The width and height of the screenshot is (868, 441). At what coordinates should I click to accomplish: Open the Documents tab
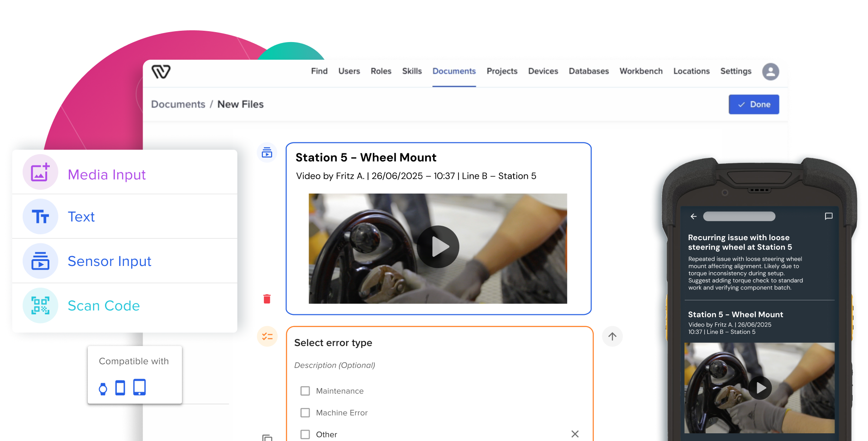(x=454, y=71)
